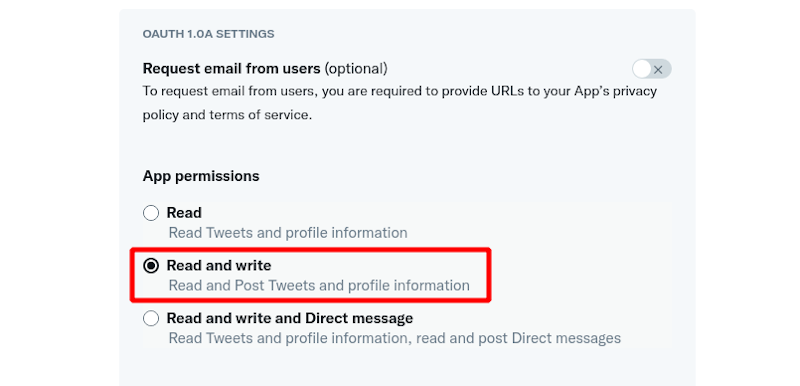Click the Read and write and Direct message label
Screen dimensions: 800x386
click(x=290, y=318)
